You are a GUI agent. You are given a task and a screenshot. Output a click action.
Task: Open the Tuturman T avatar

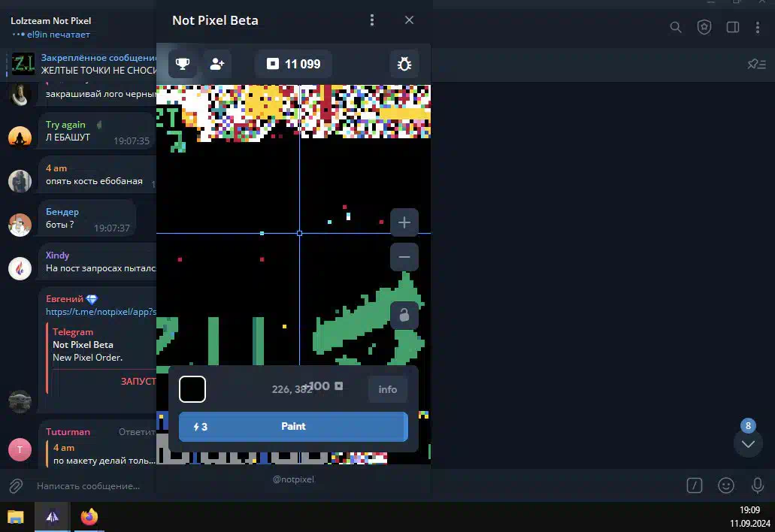pos(20,449)
